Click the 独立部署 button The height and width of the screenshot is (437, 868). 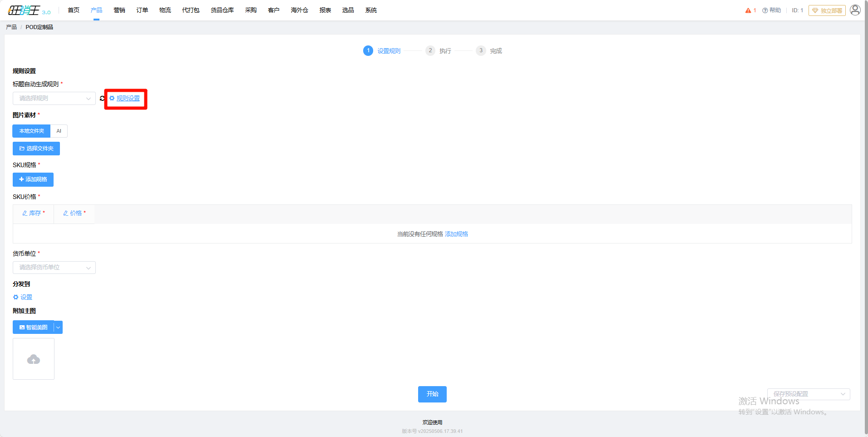[x=827, y=10]
